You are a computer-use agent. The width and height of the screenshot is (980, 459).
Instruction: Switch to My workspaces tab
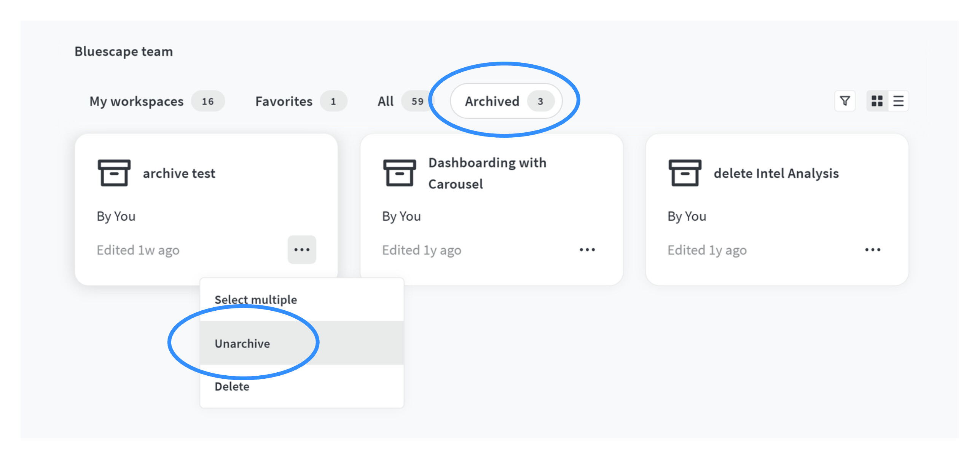point(136,101)
